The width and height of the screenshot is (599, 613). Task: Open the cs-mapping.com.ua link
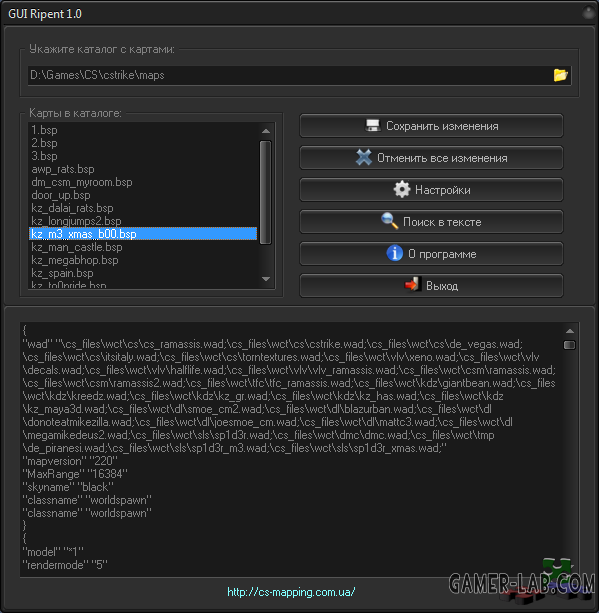(291, 592)
